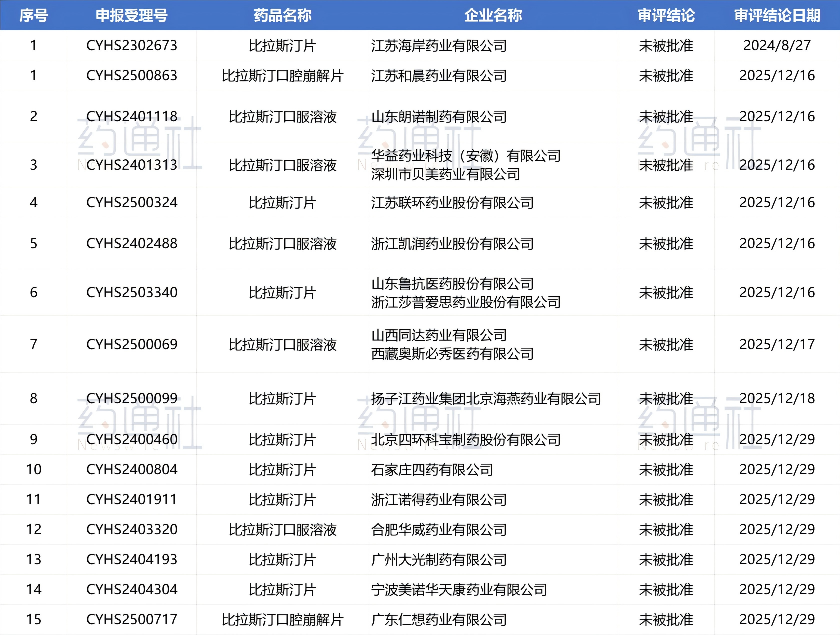Click company '广州大光制药有限公司'

point(439,560)
